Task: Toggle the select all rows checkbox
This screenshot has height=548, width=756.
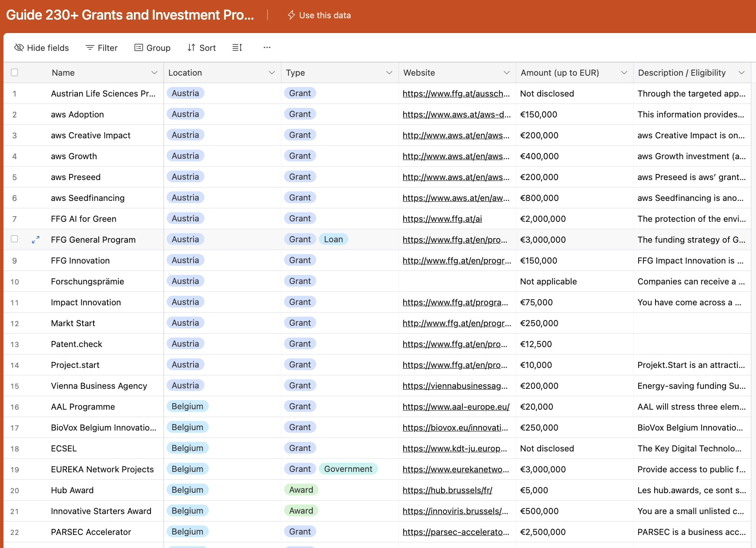Action: (x=14, y=73)
